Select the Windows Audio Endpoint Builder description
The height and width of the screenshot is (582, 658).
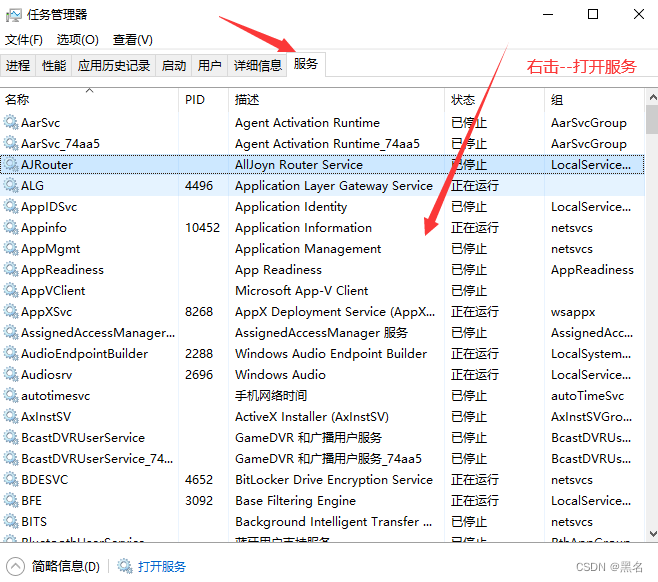coord(331,353)
